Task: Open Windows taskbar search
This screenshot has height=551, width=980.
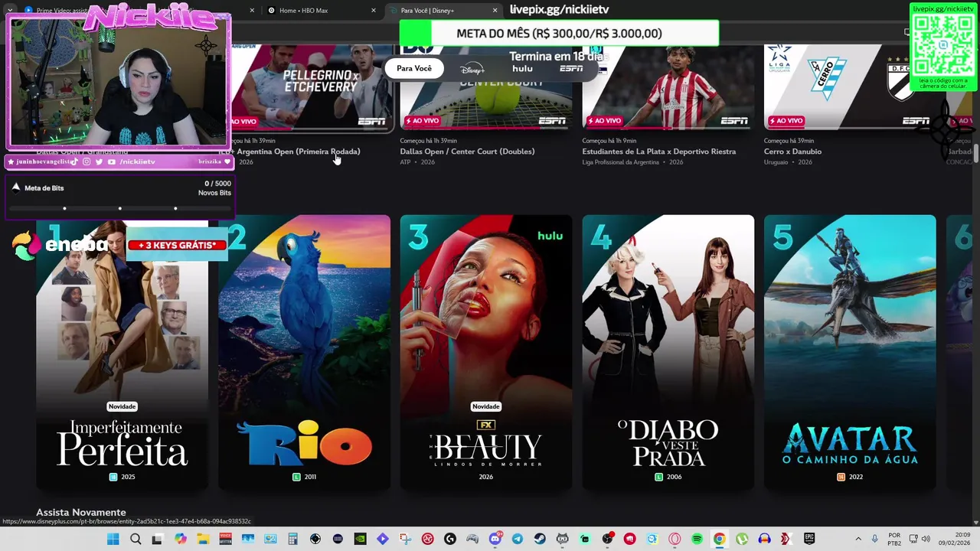Action: click(x=136, y=539)
